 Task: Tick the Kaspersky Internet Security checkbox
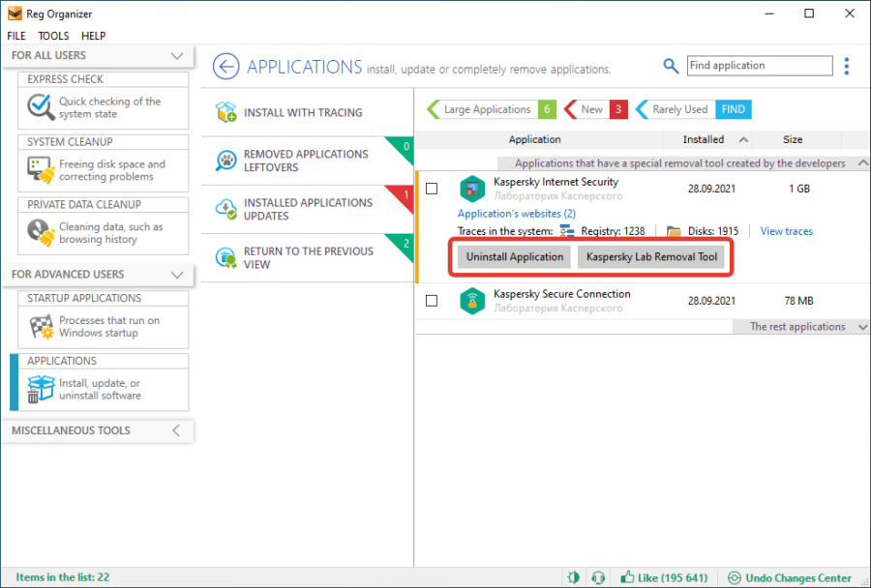click(432, 189)
